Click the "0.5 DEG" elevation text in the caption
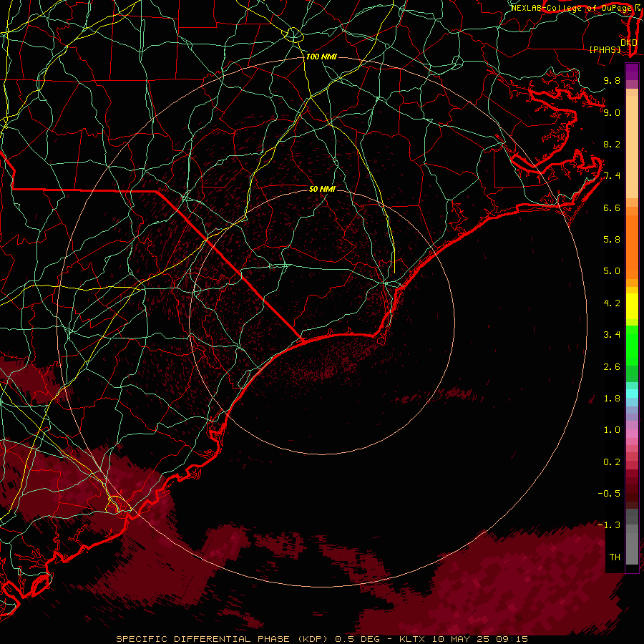Screen dimensions: 644x644 pyautogui.click(x=357, y=639)
